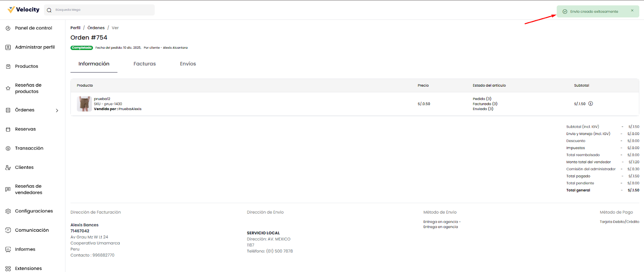644x272 pixels.
Task: Expand the Órdenes submenu chevron
Action: pyautogui.click(x=57, y=110)
